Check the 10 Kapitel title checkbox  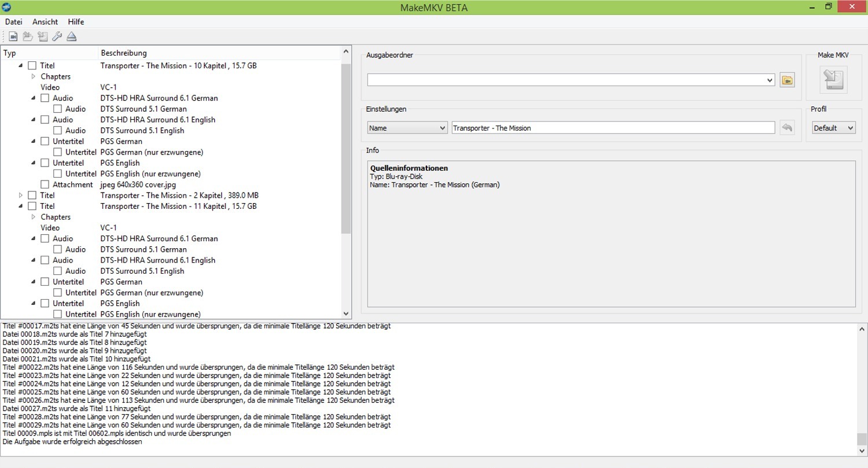tap(32, 66)
